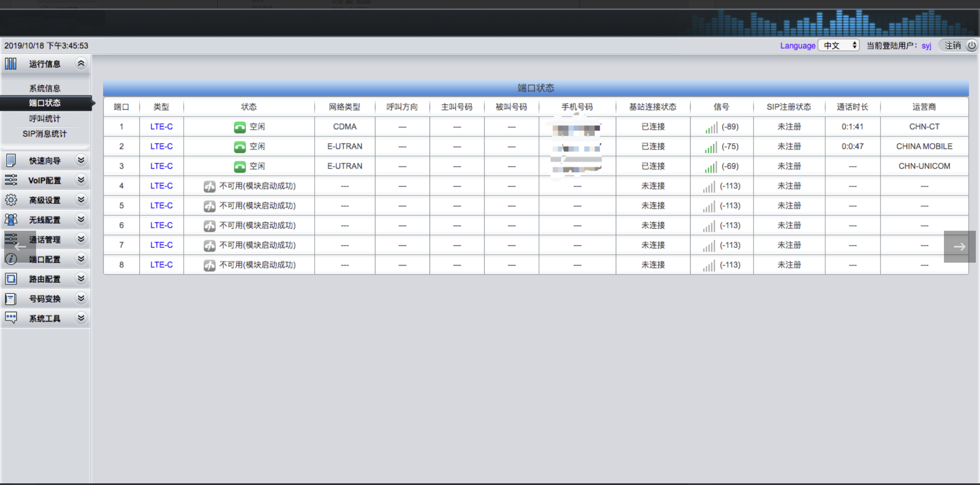Click gray unavailable phone icon for port 6
The width and height of the screenshot is (980, 485).
pyautogui.click(x=209, y=225)
